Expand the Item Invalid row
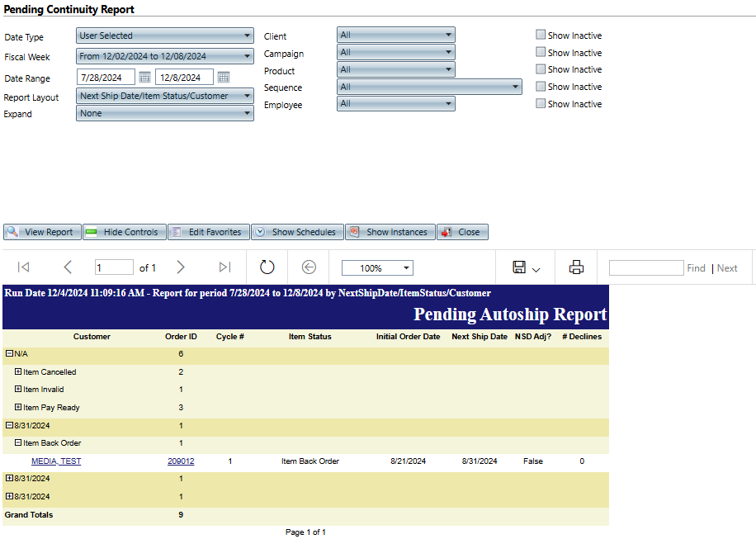 (x=18, y=389)
